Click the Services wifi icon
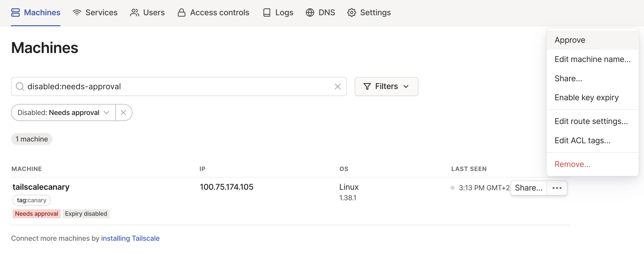The width and height of the screenshot is (644, 254). [x=77, y=12]
